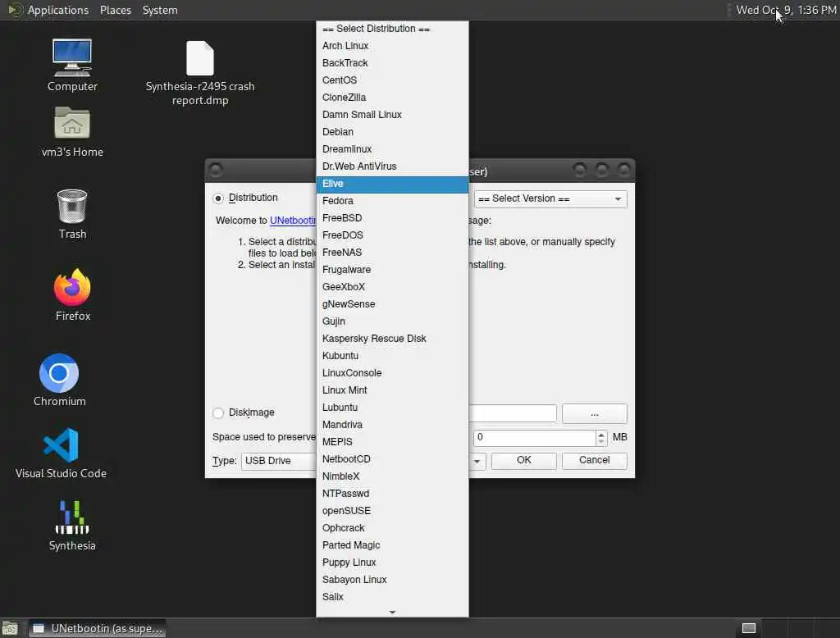Select the Diskimage radio button
Viewport: 840px width, 638px height.
click(218, 413)
